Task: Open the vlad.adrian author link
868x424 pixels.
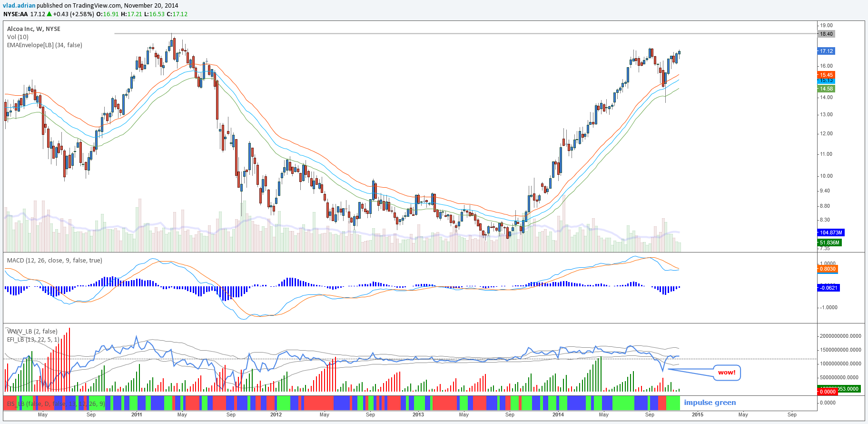Action: [x=19, y=6]
